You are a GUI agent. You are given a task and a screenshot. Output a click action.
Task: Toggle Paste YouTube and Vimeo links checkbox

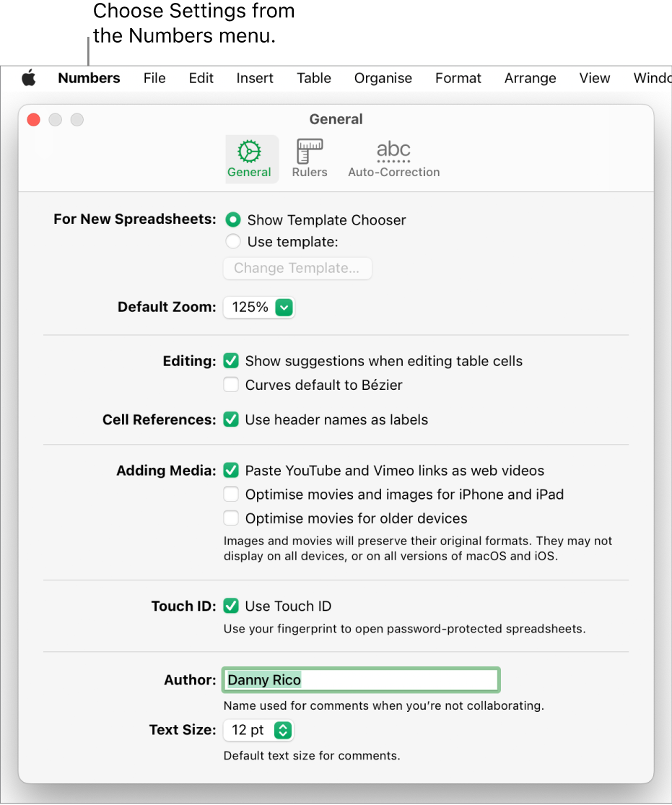click(231, 471)
